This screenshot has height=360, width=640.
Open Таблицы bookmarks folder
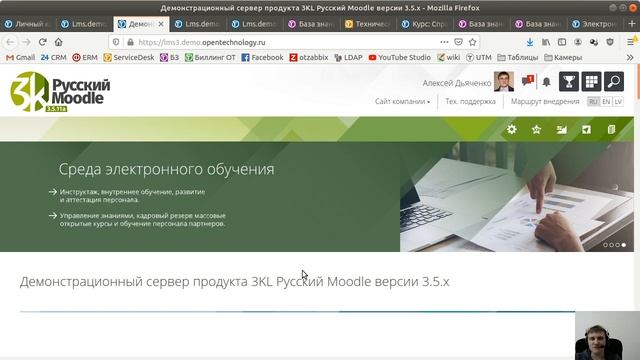[x=518, y=58]
